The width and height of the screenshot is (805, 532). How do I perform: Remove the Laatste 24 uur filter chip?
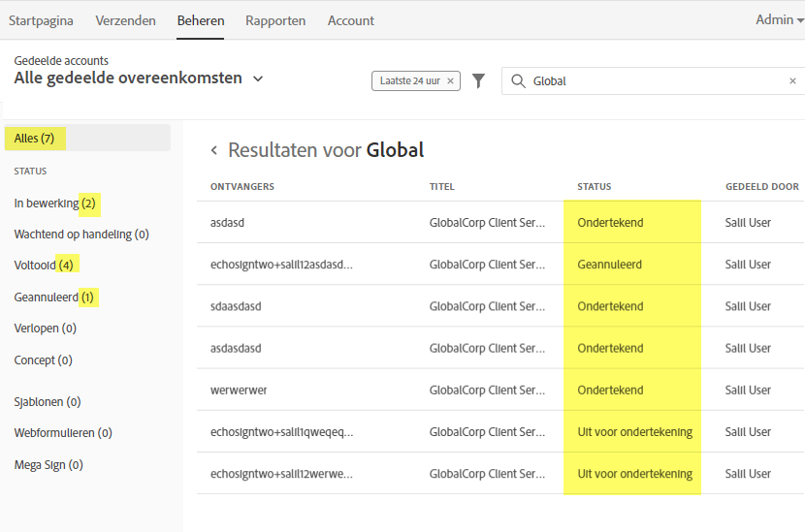click(451, 81)
